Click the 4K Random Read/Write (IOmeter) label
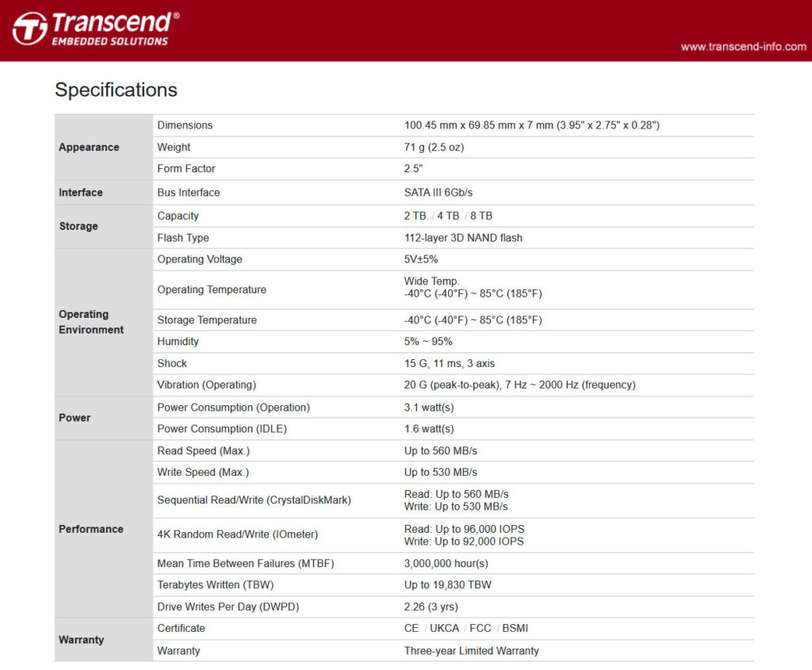This screenshot has width=812, height=670. (237, 534)
